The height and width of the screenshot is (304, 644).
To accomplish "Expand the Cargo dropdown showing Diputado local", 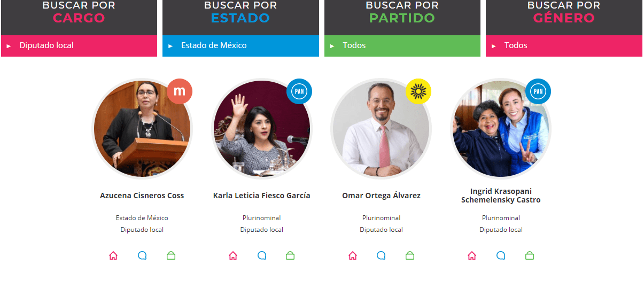I will (x=79, y=46).
